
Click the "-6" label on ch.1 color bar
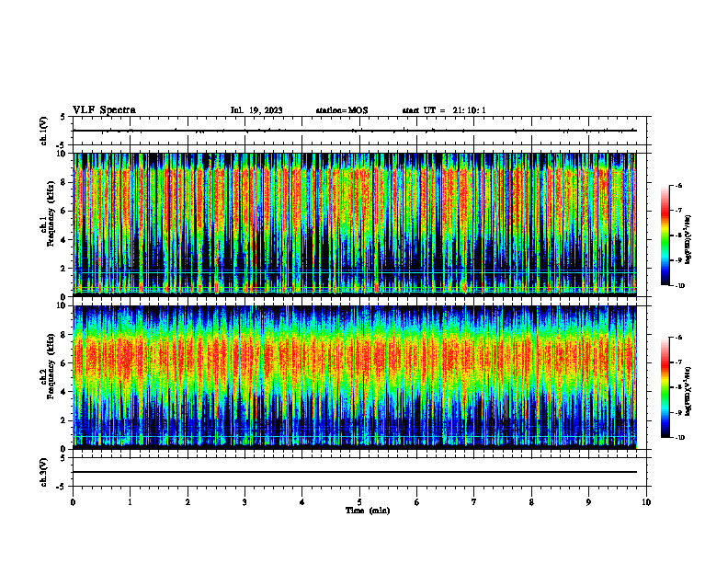[678, 185]
